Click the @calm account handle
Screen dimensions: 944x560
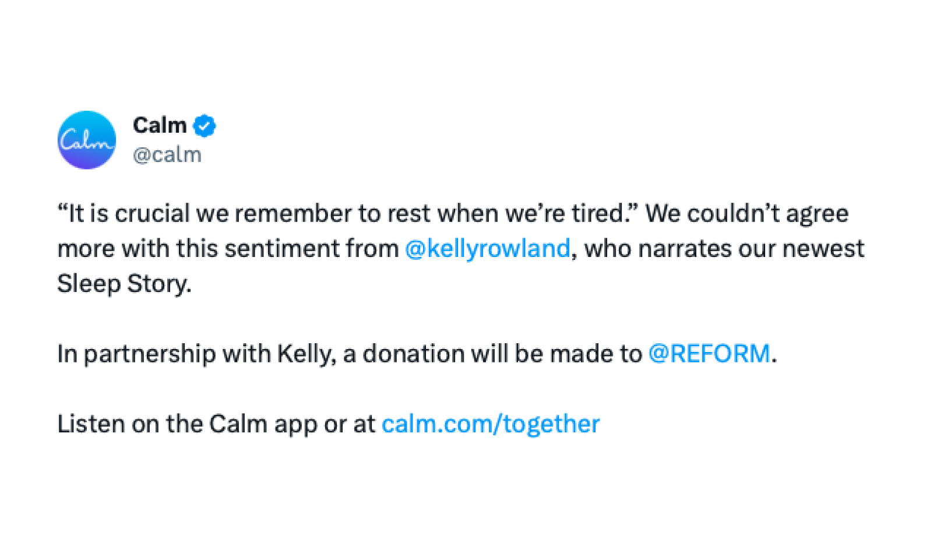[x=167, y=154]
